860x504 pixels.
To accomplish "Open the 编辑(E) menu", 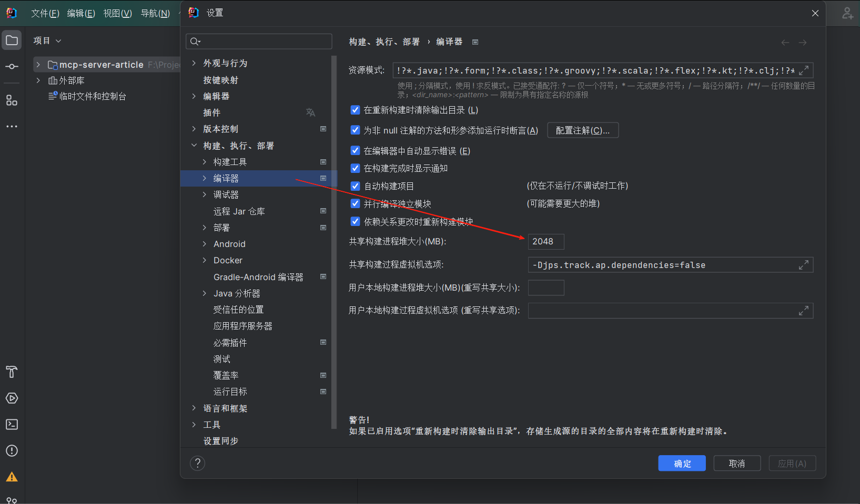I will 81,13.
